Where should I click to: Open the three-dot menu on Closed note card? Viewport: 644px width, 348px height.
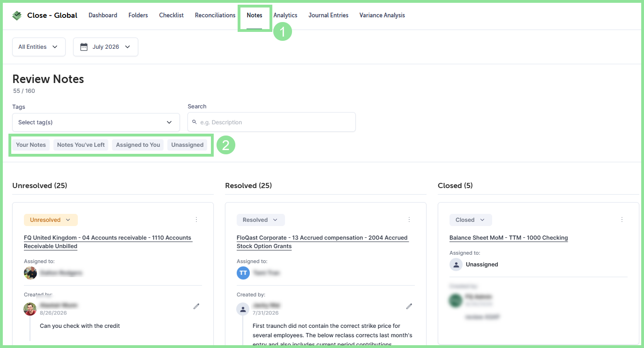click(x=622, y=219)
